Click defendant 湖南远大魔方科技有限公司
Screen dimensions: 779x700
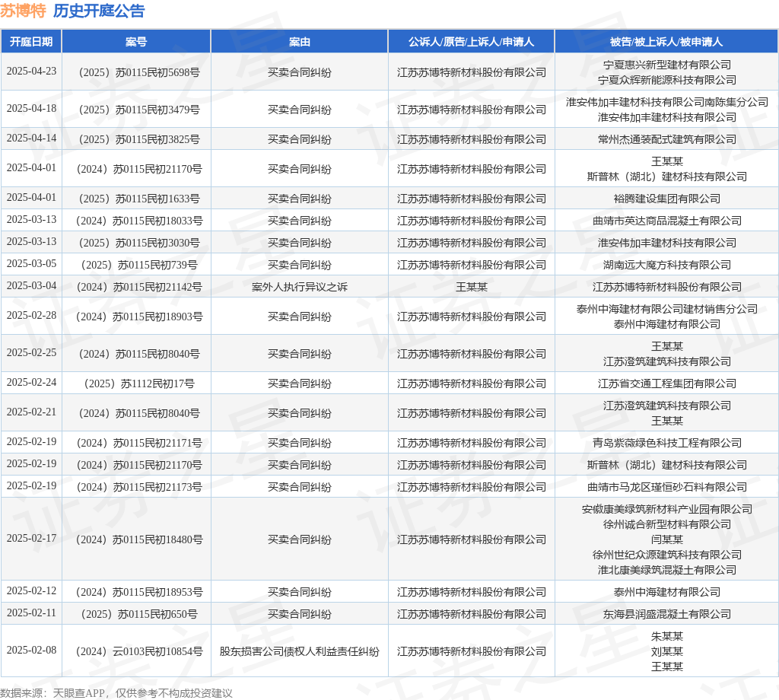pos(666,266)
